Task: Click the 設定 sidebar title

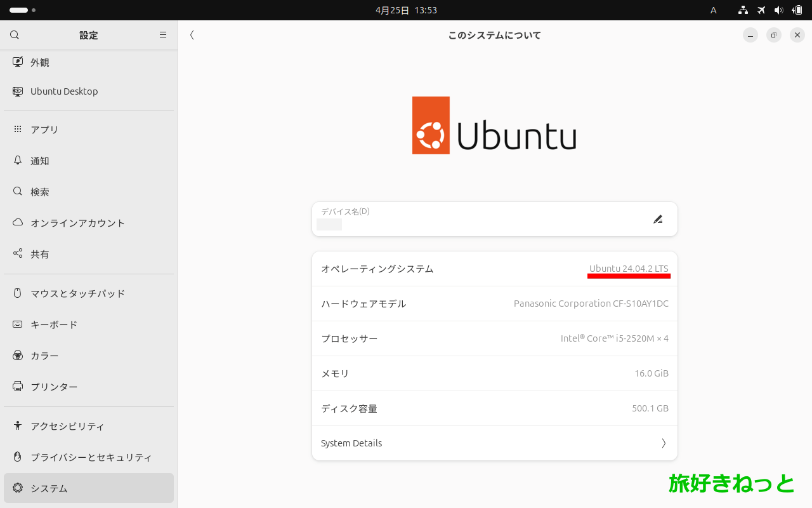Action: tap(89, 35)
